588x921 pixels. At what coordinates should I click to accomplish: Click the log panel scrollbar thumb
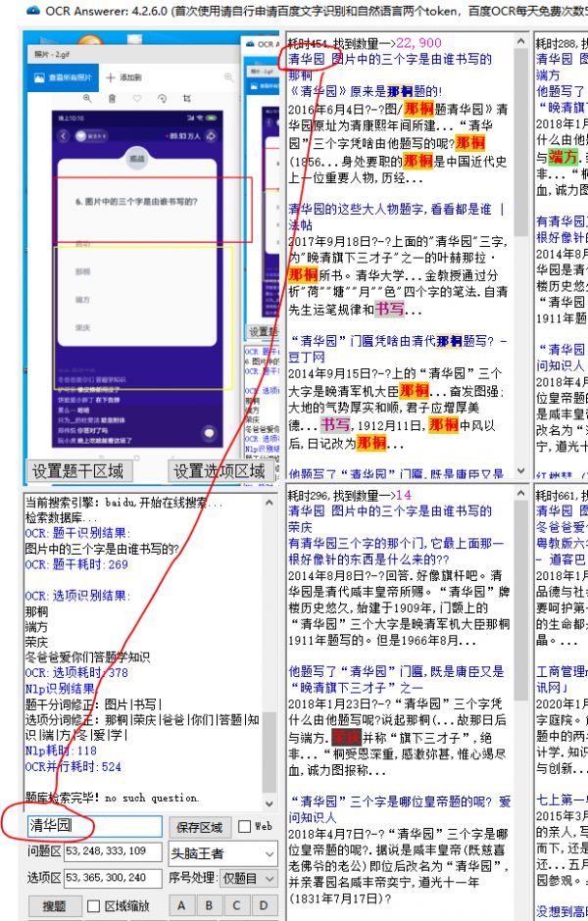pos(269,752)
